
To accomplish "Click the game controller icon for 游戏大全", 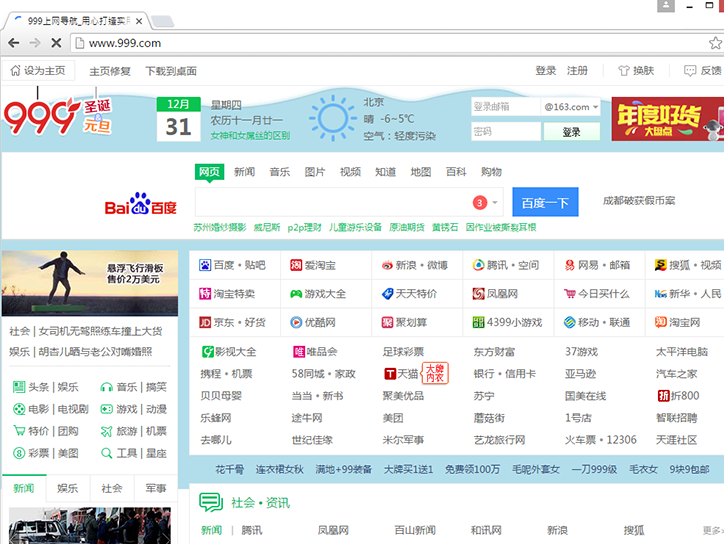I will [296, 294].
